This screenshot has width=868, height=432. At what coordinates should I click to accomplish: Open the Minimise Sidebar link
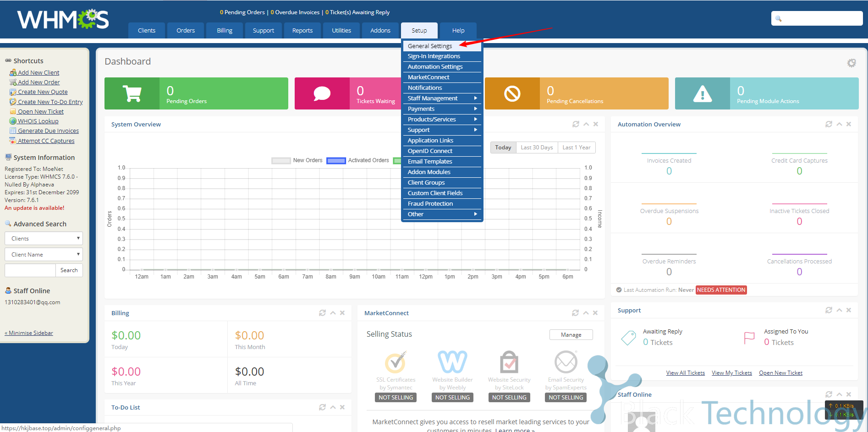tap(29, 333)
